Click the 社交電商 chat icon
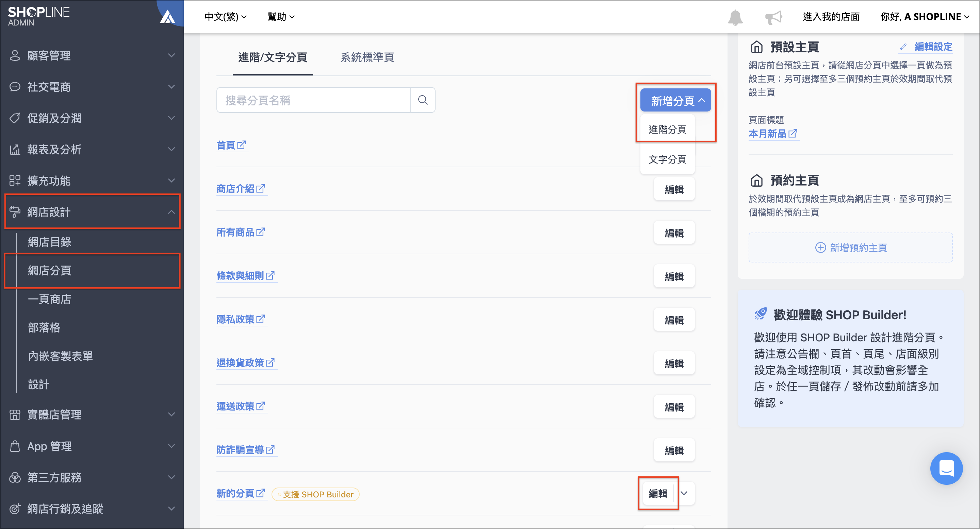Image resolution: width=980 pixels, height=529 pixels. [x=14, y=87]
